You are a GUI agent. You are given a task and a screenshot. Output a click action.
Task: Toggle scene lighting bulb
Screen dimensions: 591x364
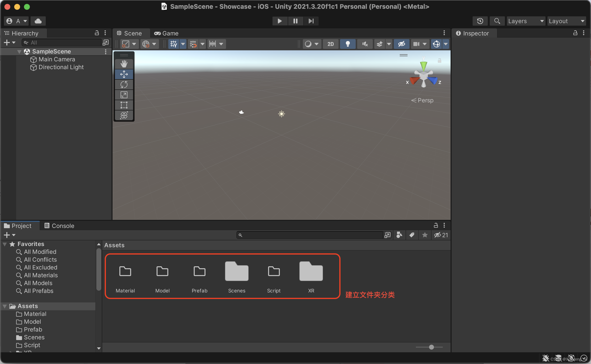(348, 44)
